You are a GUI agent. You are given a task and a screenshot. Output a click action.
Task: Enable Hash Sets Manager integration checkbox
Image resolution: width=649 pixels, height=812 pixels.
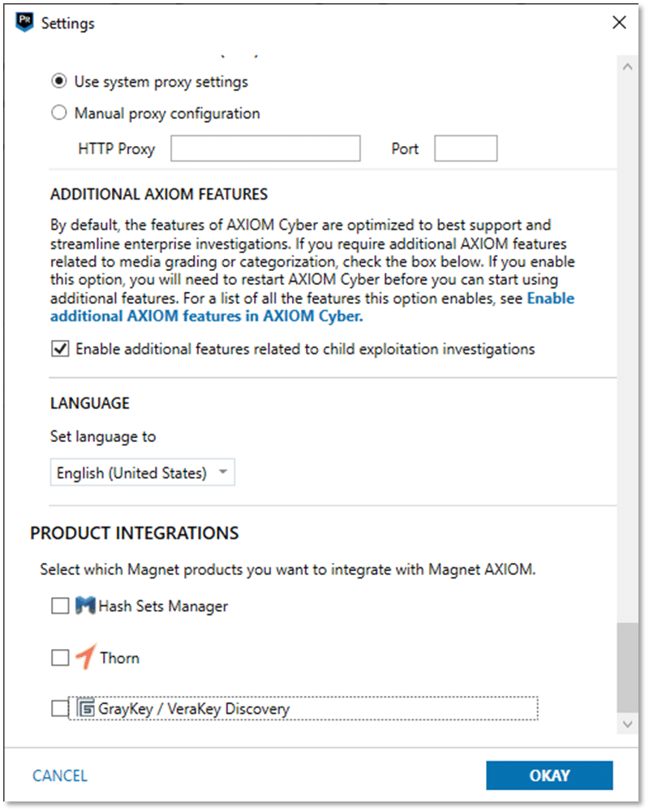pos(60,605)
